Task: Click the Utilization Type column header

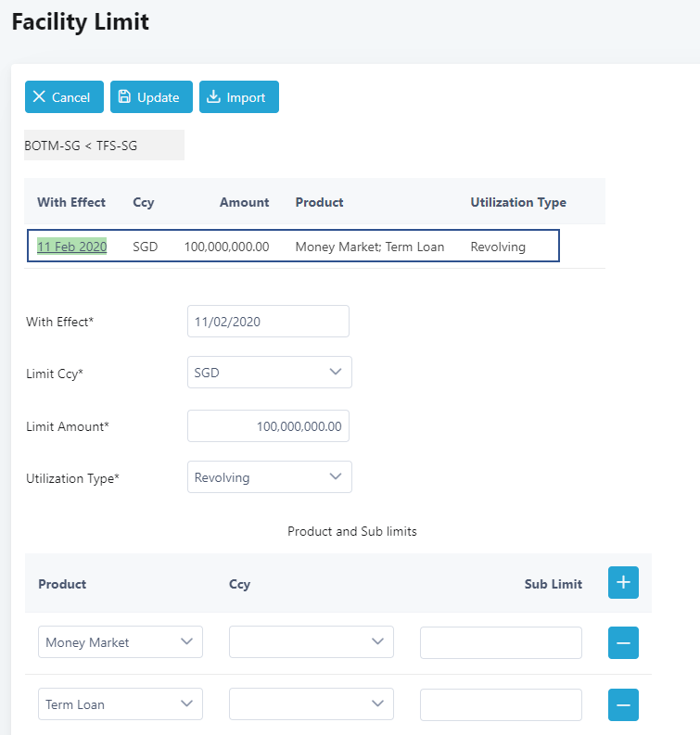Action: (517, 202)
